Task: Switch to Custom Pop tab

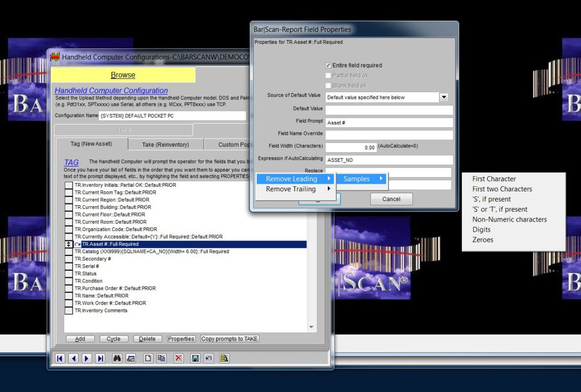Action: pyautogui.click(x=234, y=145)
